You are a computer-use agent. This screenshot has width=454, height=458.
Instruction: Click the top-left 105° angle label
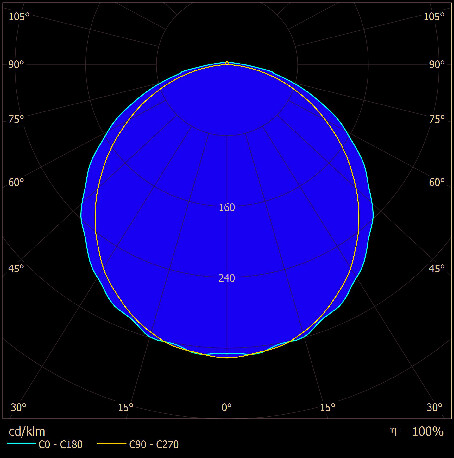point(19,16)
